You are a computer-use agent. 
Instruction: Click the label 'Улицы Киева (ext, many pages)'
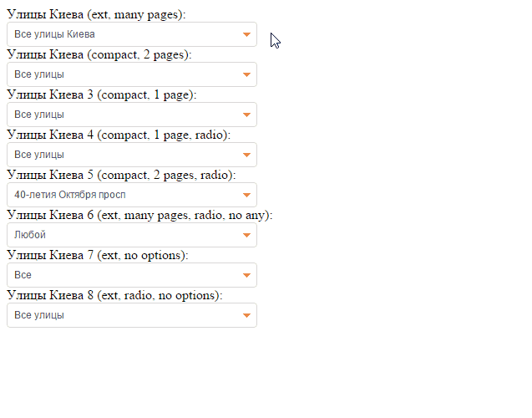pos(96,15)
